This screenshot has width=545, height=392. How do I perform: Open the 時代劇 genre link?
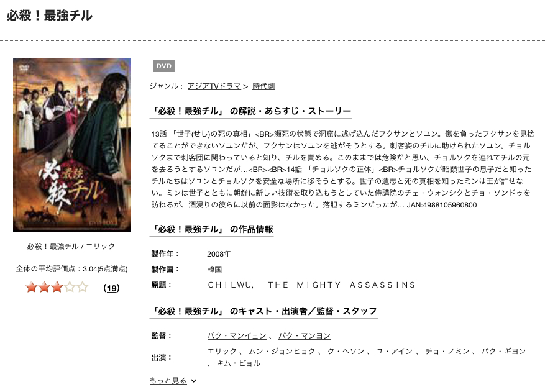[263, 86]
